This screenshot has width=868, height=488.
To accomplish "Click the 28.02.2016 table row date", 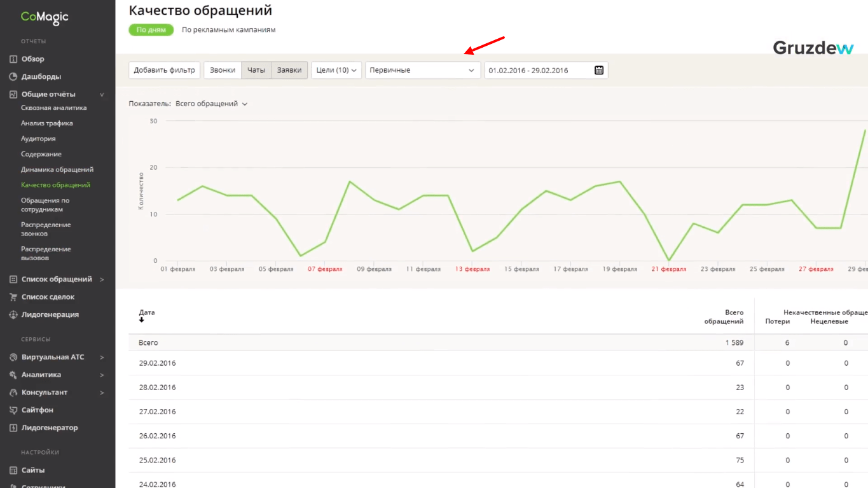I will [x=158, y=387].
